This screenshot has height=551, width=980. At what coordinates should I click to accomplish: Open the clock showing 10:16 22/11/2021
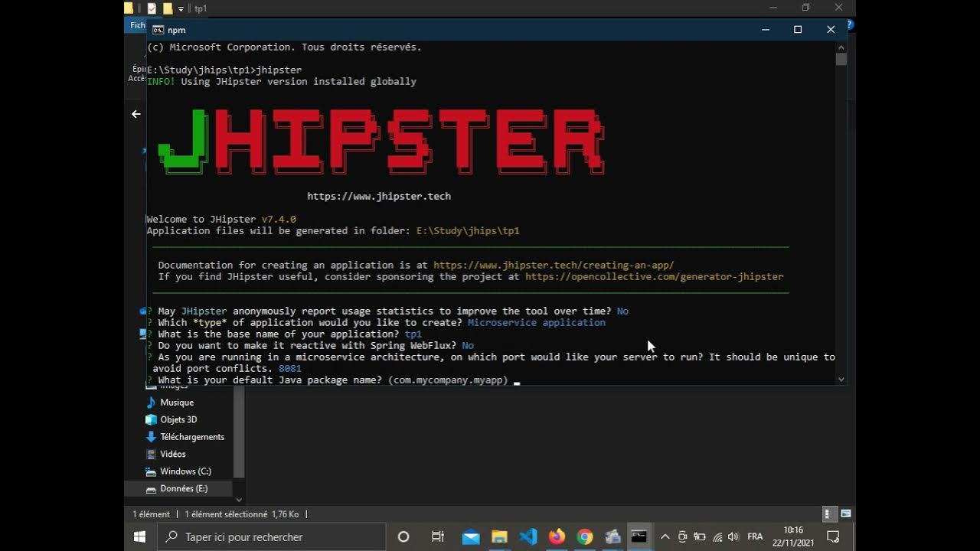click(793, 536)
